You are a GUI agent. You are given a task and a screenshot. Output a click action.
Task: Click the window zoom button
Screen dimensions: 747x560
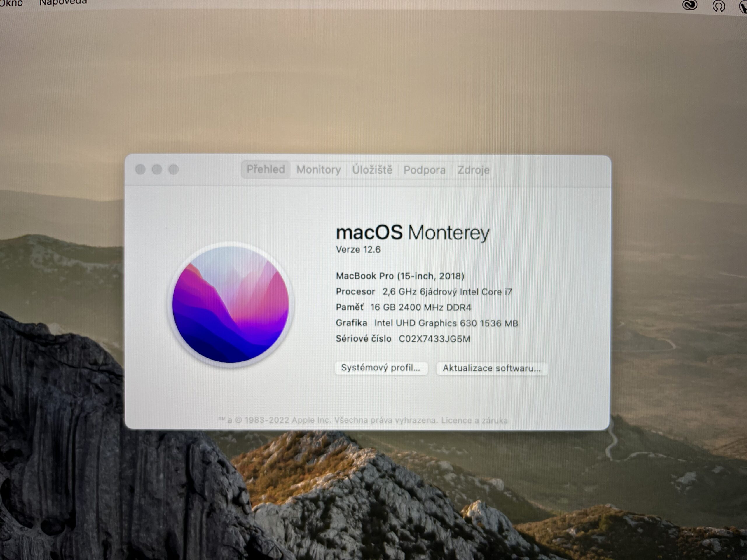(x=174, y=169)
